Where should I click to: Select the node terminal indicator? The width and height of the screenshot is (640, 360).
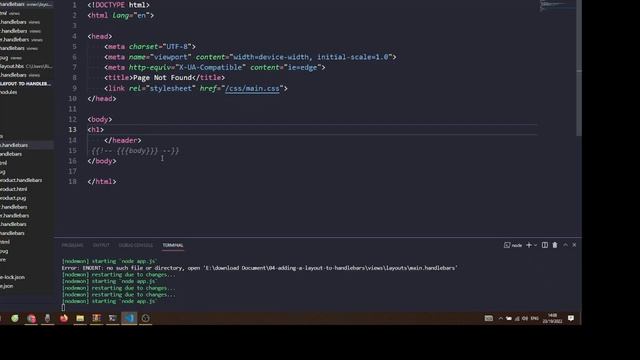(513, 245)
